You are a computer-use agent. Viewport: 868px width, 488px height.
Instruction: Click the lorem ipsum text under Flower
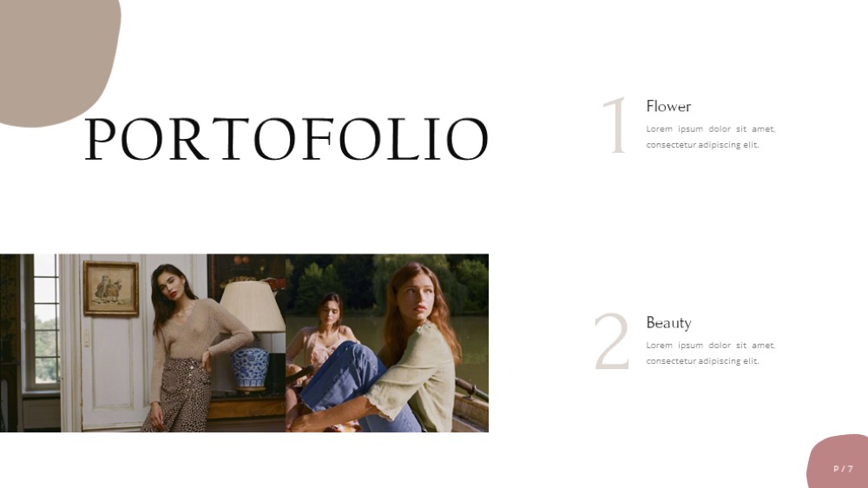pos(710,137)
